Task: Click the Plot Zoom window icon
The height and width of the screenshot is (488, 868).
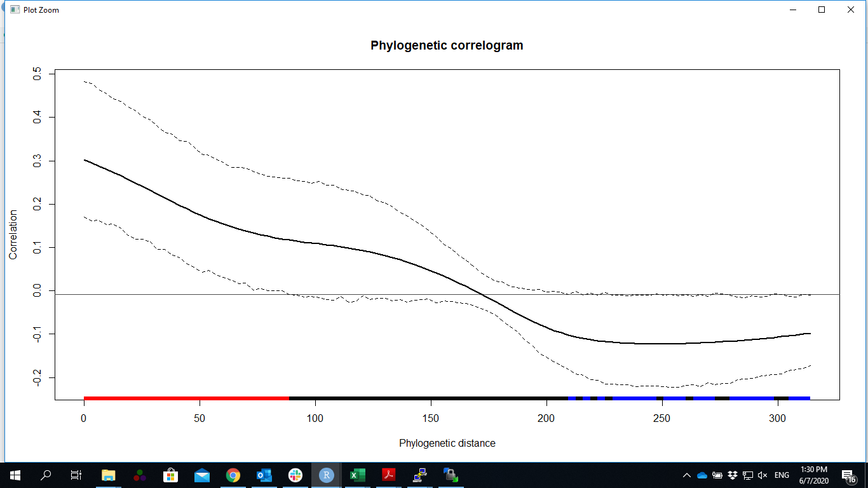Action: pyautogui.click(x=15, y=10)
